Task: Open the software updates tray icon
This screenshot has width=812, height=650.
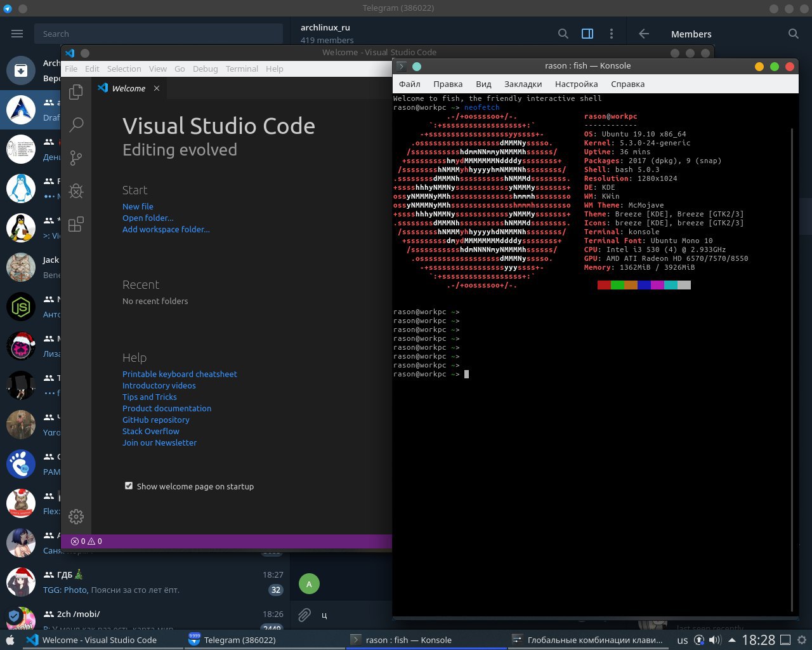Action: [699, 640]
